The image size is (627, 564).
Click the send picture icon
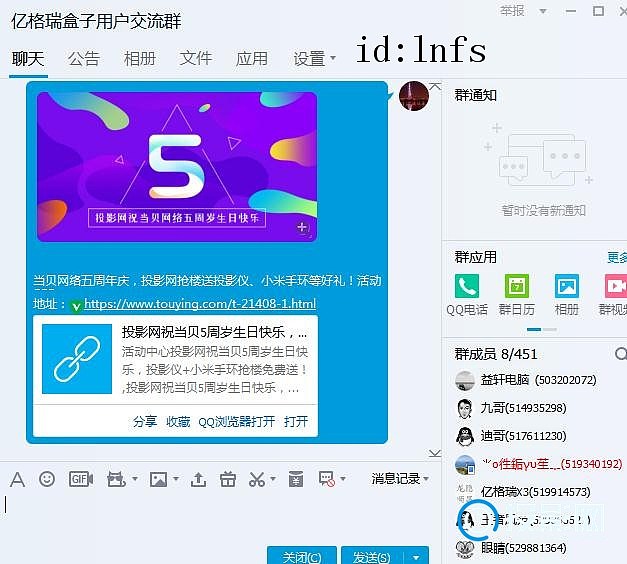pyautogui.click(x=158, y=479)
